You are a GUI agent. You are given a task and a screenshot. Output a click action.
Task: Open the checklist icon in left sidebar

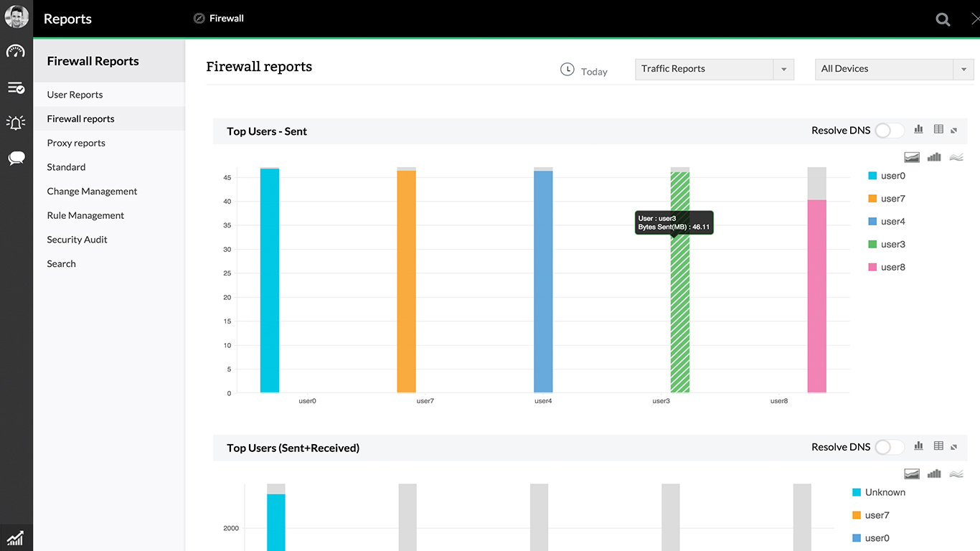click(16, 88)
